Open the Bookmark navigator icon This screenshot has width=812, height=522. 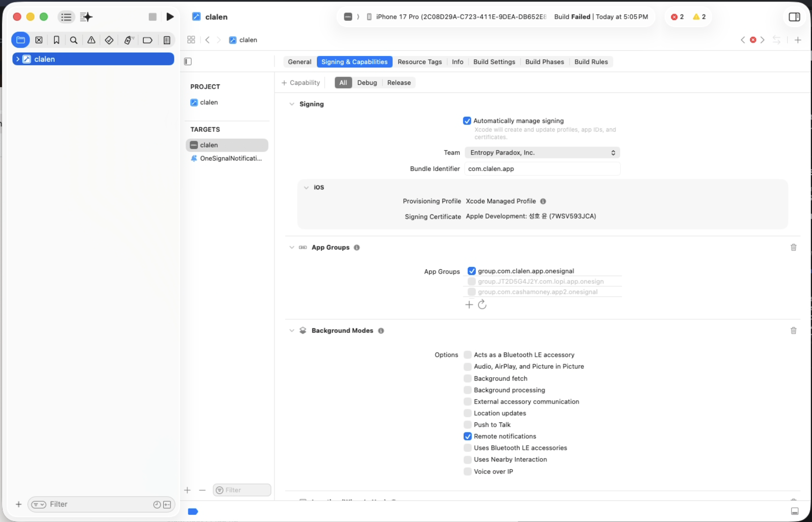56,40
